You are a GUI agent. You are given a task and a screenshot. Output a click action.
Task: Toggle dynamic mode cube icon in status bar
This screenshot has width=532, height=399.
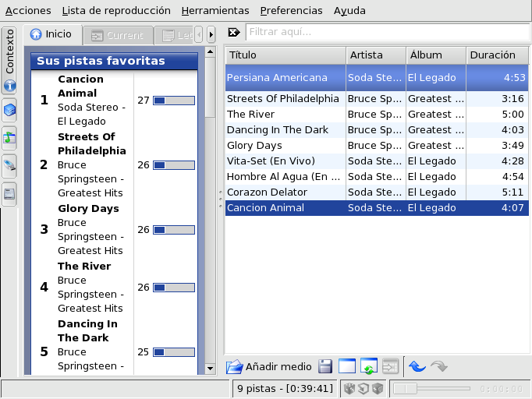point(378,389)
